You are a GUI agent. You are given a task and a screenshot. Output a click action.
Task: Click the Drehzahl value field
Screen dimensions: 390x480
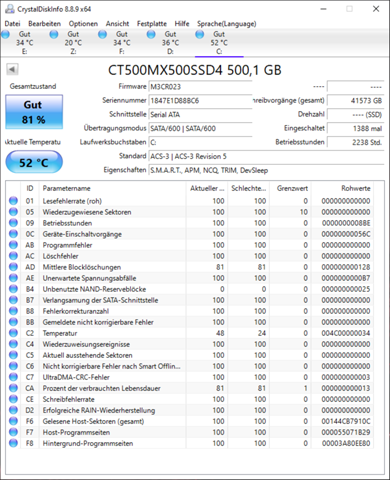[x=355, y=115]
